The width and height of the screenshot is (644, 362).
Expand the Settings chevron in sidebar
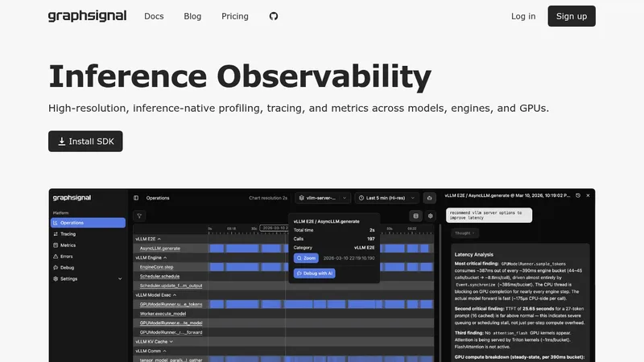click(120, 278)
